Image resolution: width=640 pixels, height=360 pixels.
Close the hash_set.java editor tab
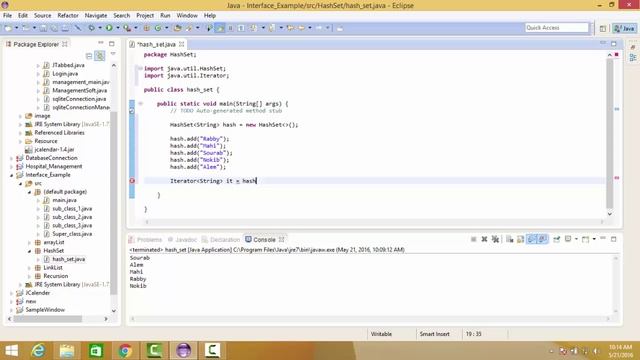(x=181, y=44)
